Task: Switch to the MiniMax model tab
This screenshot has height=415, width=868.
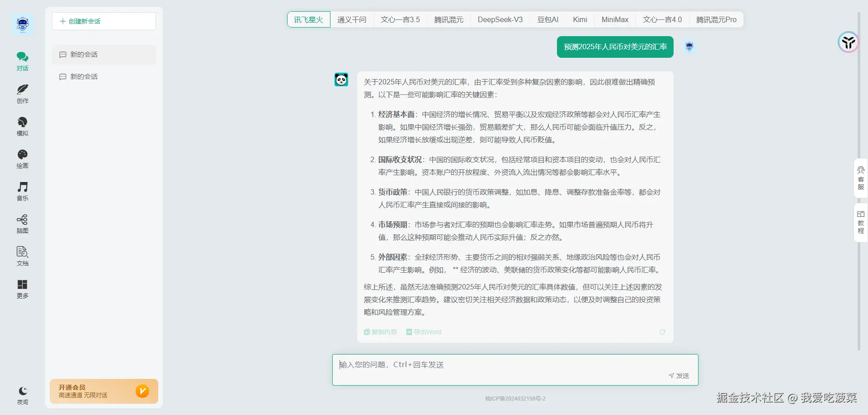Action: click(x=615, y=19)
